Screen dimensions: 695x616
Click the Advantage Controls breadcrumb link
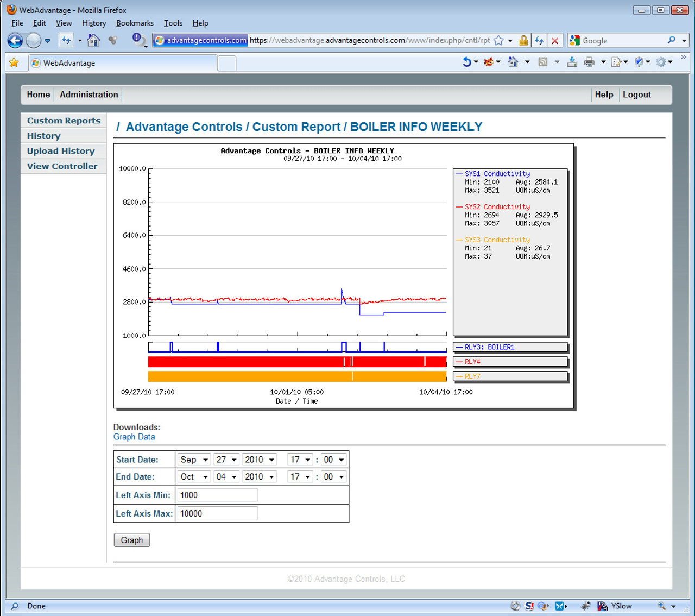coord(184,127)
